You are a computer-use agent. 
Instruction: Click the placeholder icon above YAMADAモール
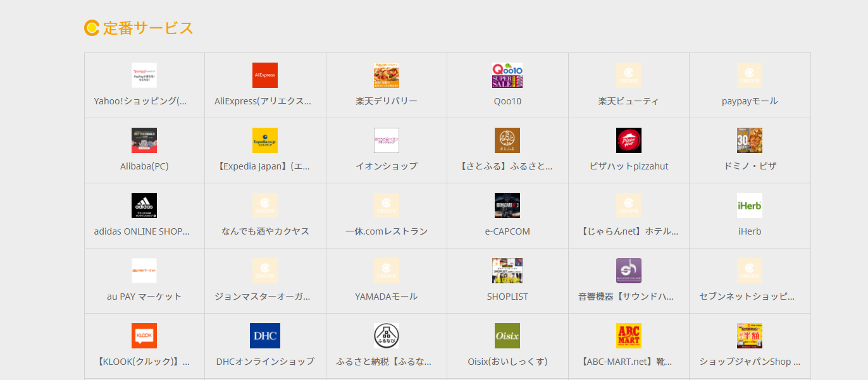387,271
